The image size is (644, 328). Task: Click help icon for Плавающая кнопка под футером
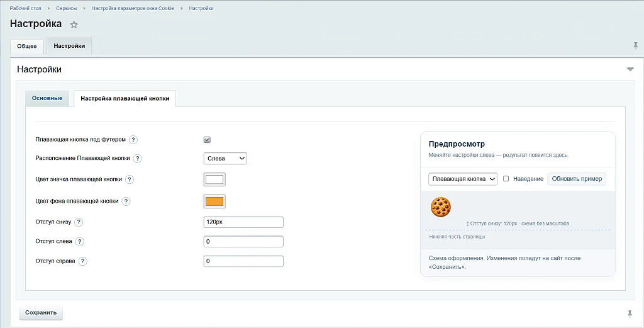pos(133,140)
